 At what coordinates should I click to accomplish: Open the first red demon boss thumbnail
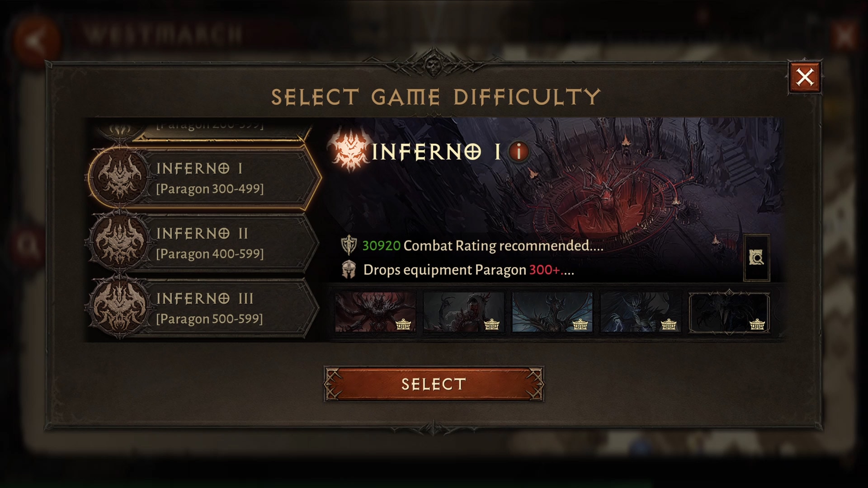[375, 312]
